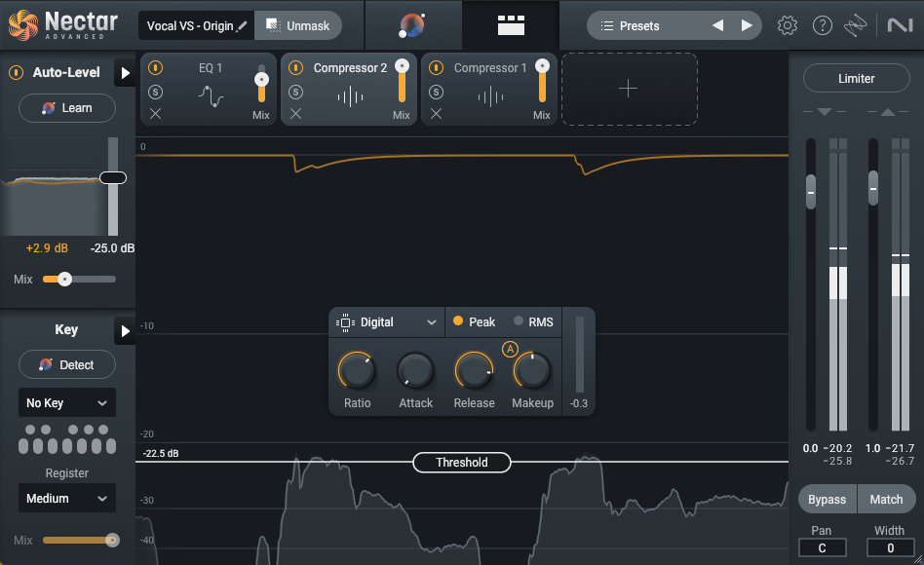Click the Match gain button
924x565 pixels.
[x=886, y=500]
